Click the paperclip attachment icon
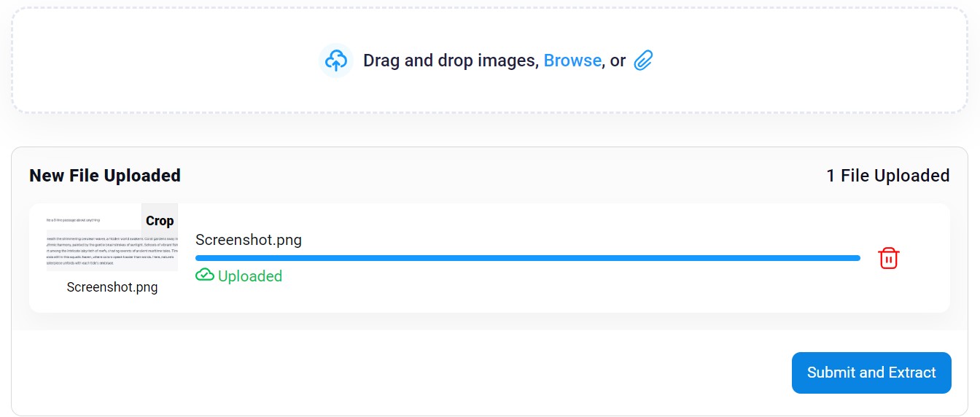The image size is (980, 417). [x=643, y=61]
